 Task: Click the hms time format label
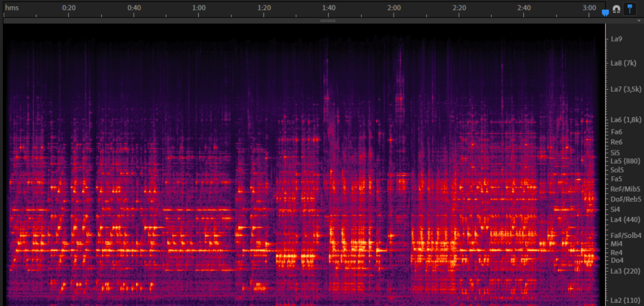pos(11,8)
